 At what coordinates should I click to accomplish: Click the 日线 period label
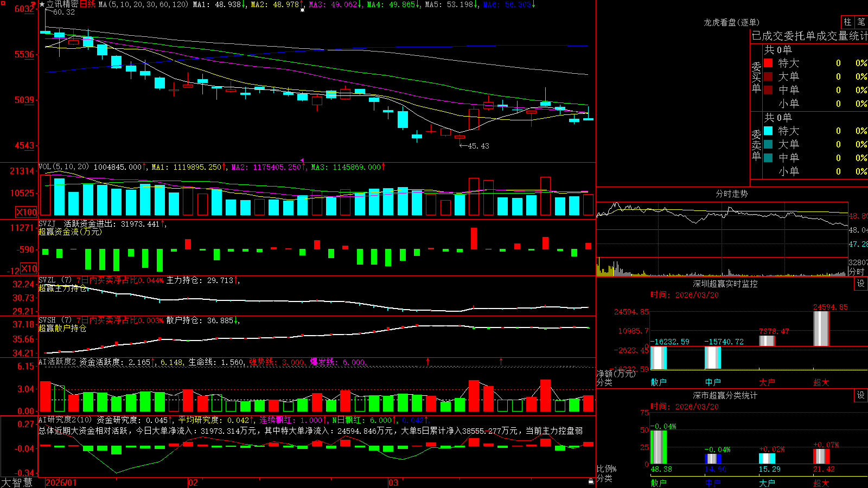tap(87, 4)
